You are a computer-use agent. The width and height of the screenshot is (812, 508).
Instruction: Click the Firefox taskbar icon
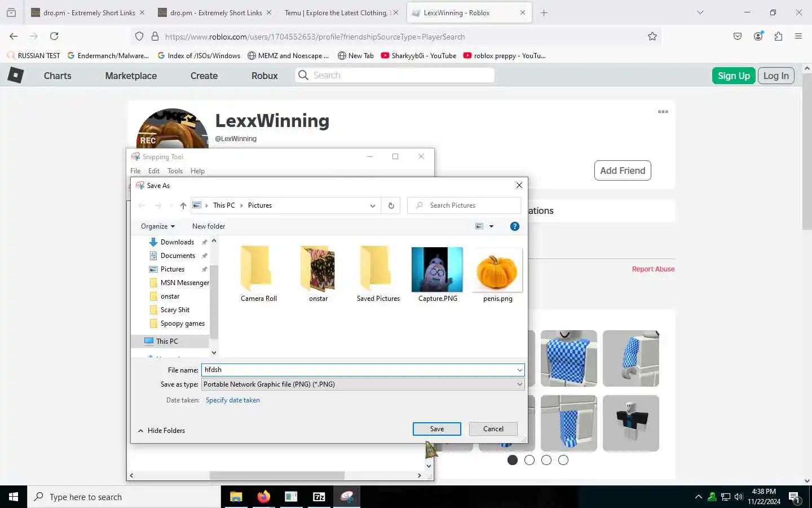point(263,497)
